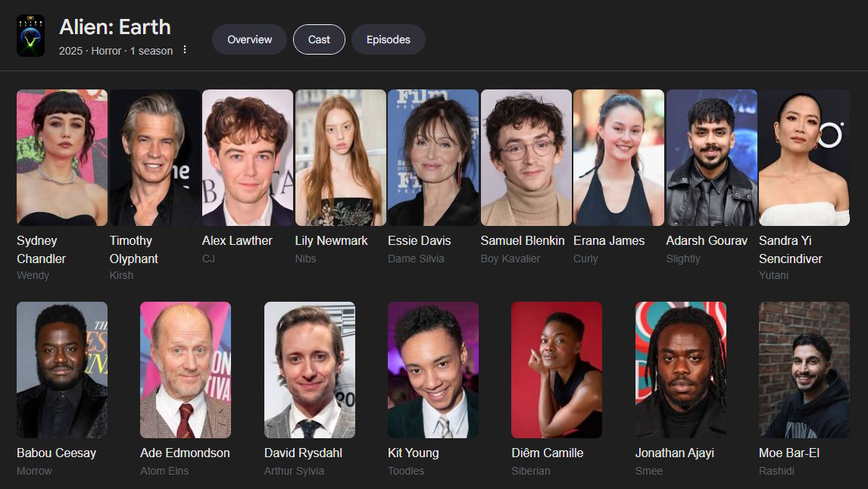Viewport: 868px width, 489px height.
Task: Open Essie Davis name link
Action: pyautogui.click(x=419, y=241)
